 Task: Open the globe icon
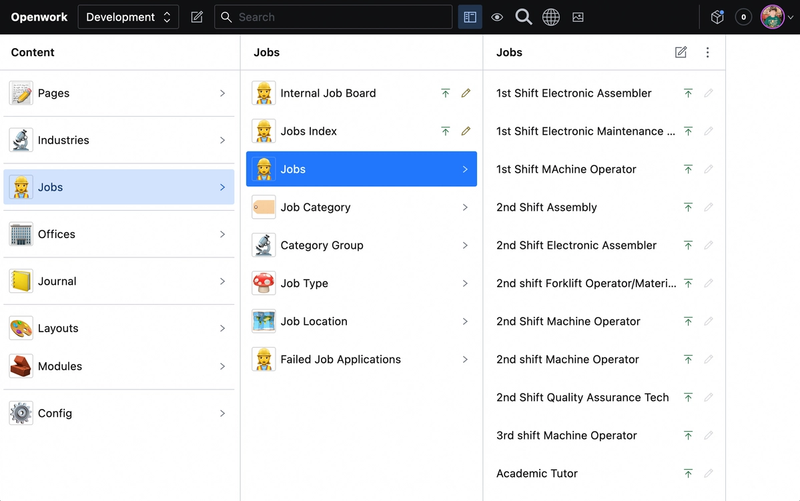pyautogui.click(x=551, y=17)
